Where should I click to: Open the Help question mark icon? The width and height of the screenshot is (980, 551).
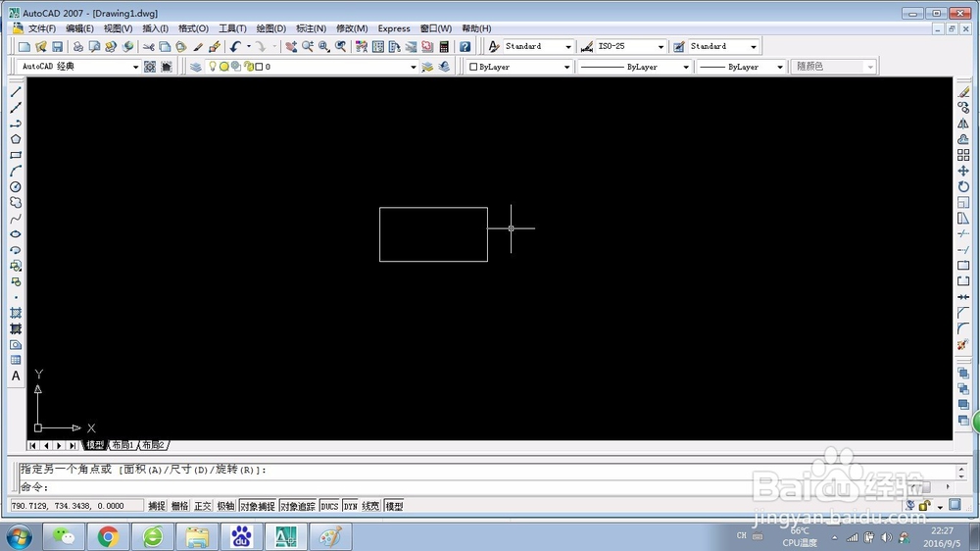(x=465, y=46)
